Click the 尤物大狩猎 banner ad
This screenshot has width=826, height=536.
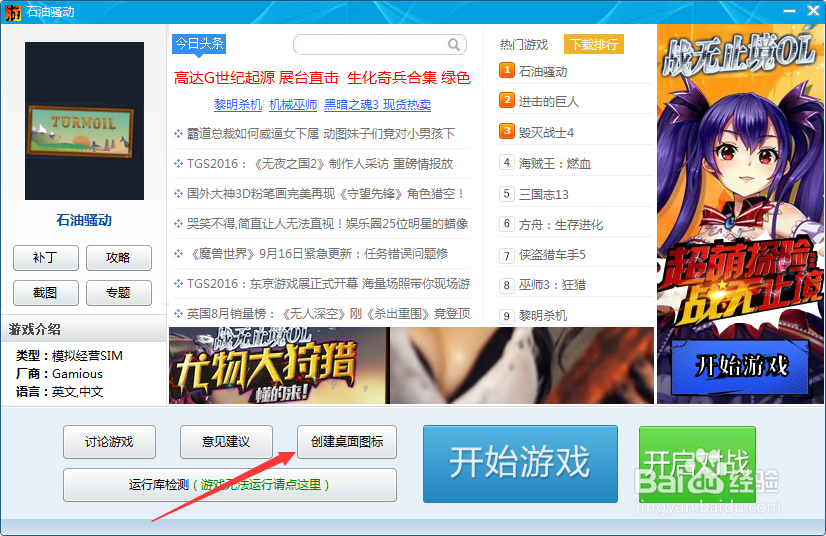[x=279, y=366]
